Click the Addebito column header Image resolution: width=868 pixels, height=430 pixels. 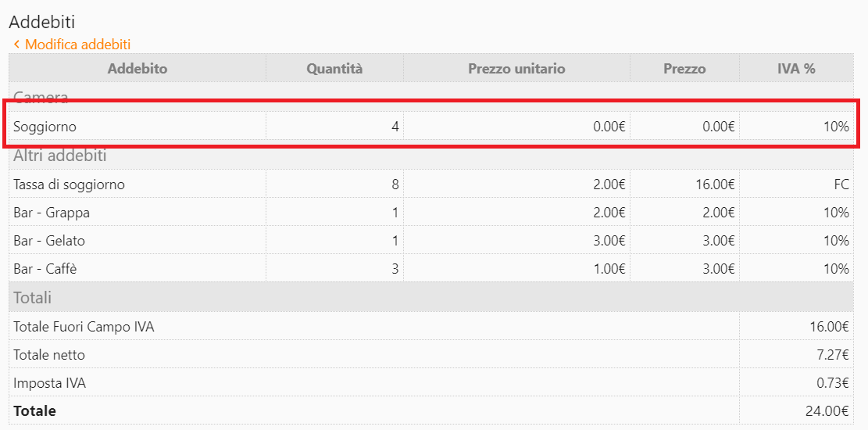click(x=138, y=69)
